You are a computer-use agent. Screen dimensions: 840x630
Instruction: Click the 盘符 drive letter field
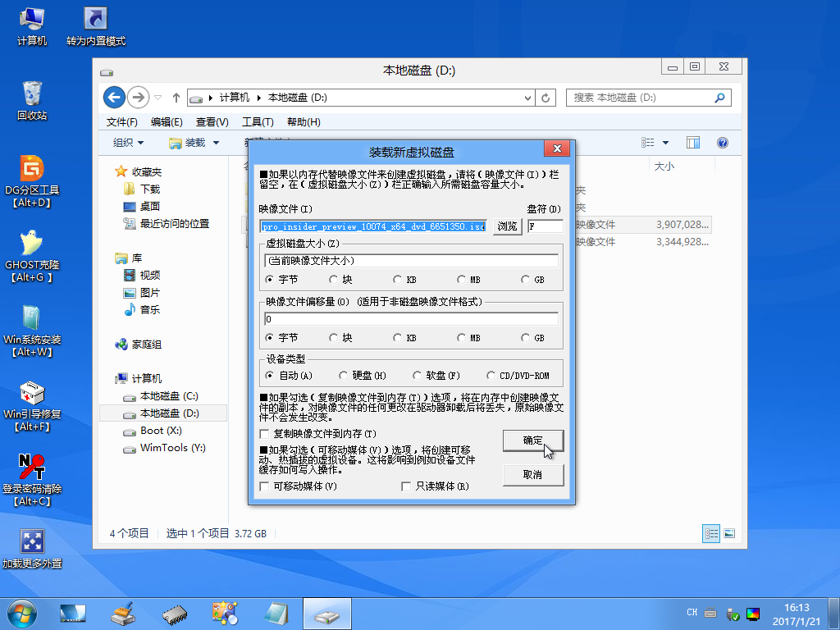pyautogui.click(x=546, y=226)
